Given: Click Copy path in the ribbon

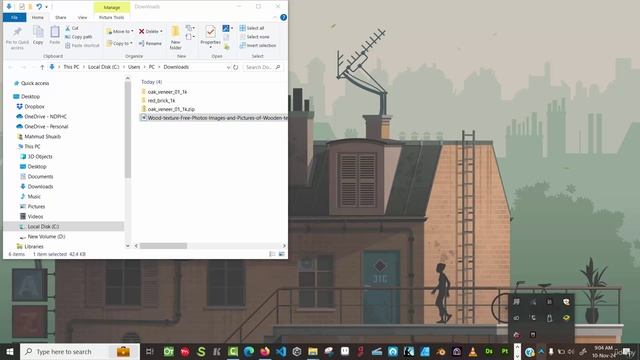Looking at the screenshot, I should pyautogui.click(x=78, y=37).
